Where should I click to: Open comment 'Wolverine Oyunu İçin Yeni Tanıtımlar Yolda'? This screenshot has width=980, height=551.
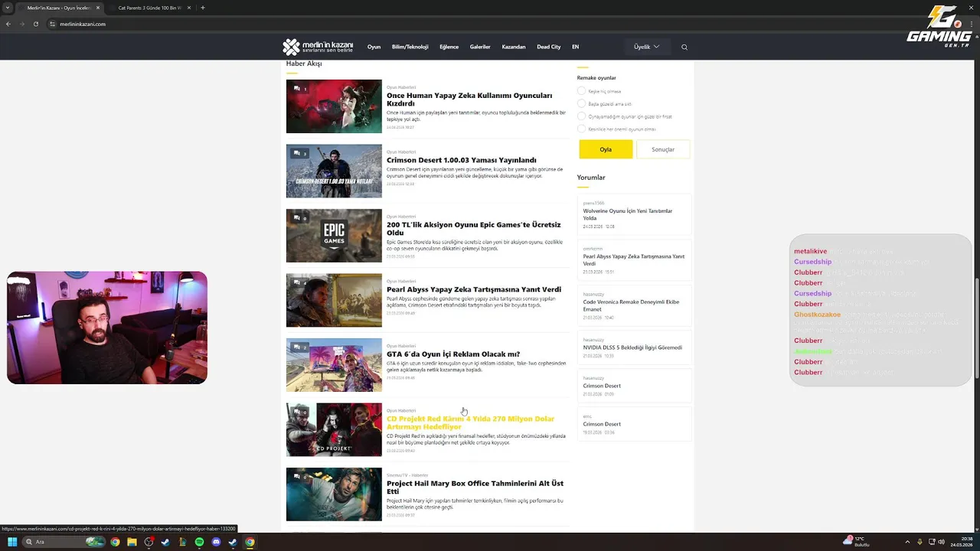click(x=628, y=214)
